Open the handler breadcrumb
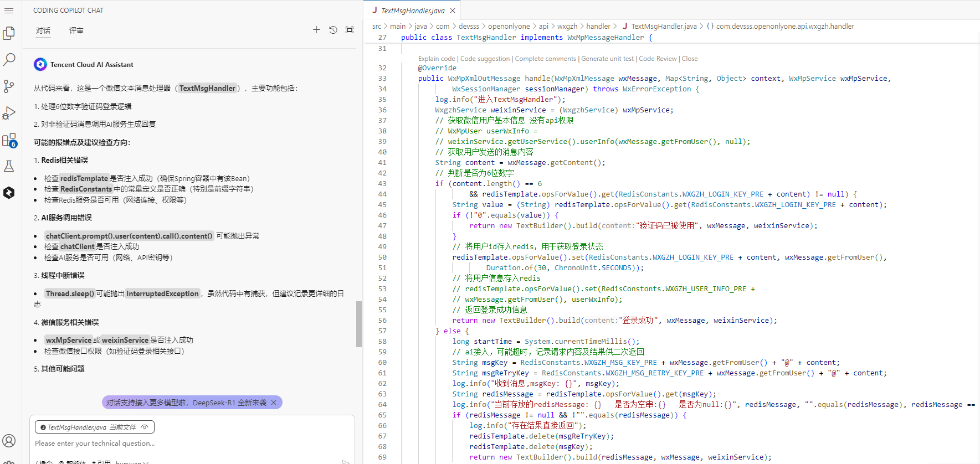This screenshot has width=980, height=464. [x=598, y=26]
